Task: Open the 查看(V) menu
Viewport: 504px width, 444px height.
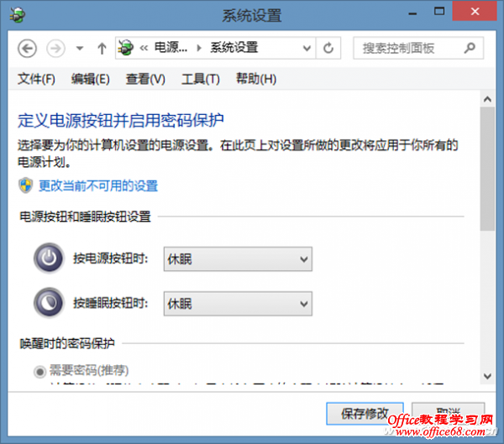Action: click(x=145, y=79)
